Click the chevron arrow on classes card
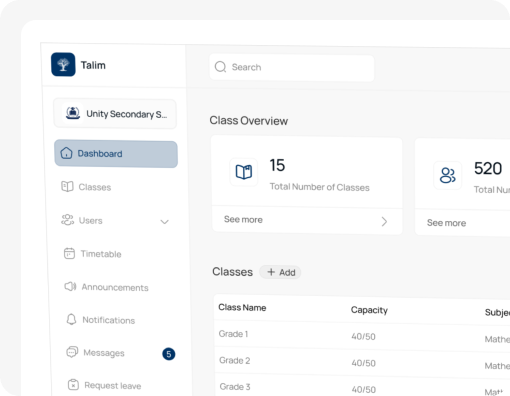Screen dimensions: 510x396 pos(384,221)
